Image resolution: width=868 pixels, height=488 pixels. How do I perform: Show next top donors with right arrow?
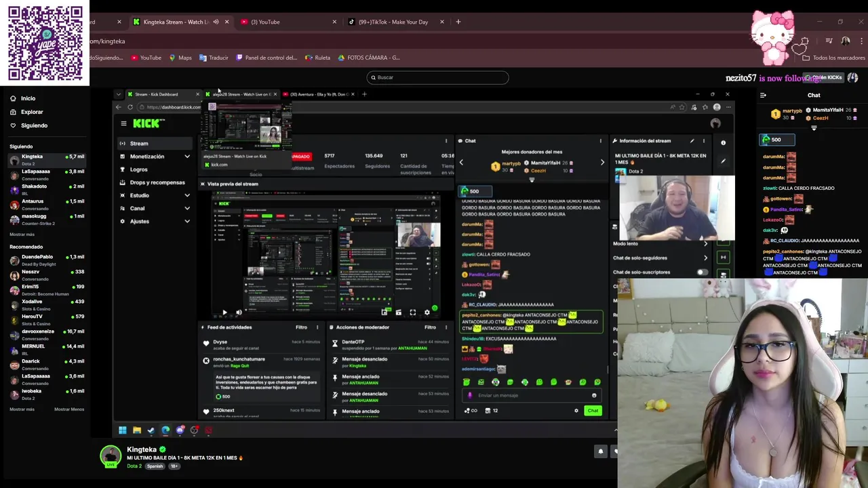coord(602,163)
